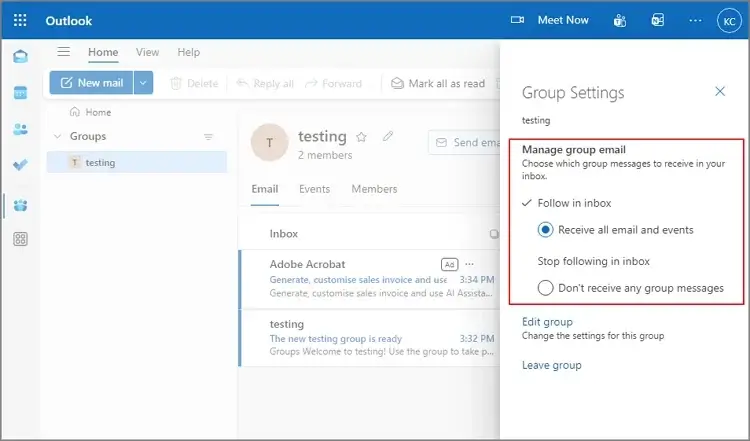
Task: Open the New mail dropdown arrow
Action: 144,83
